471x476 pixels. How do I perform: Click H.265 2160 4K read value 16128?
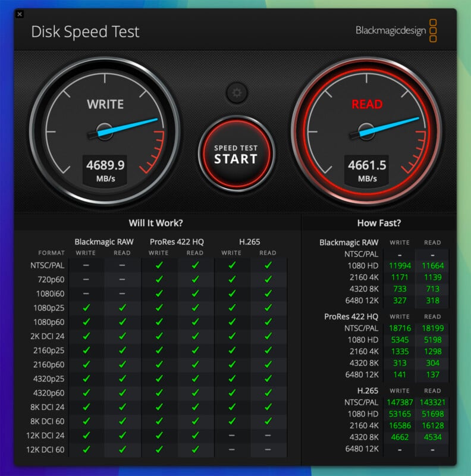[x=432, y=425]
